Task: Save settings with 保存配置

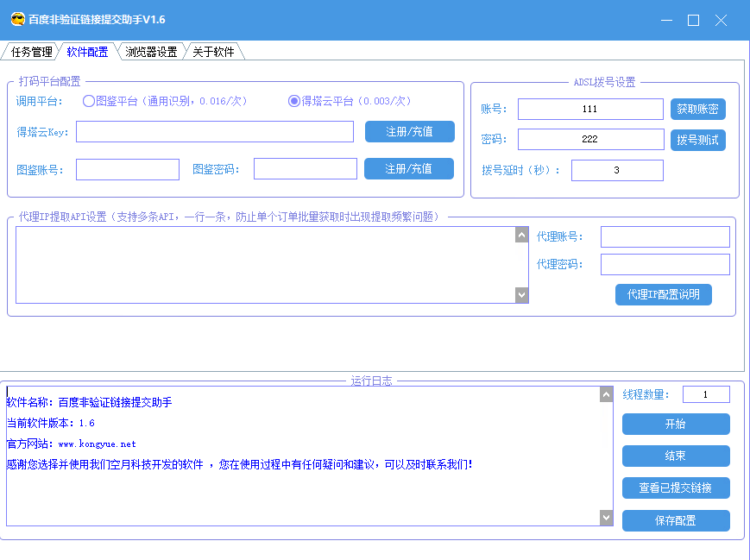Action: (676, 520)
